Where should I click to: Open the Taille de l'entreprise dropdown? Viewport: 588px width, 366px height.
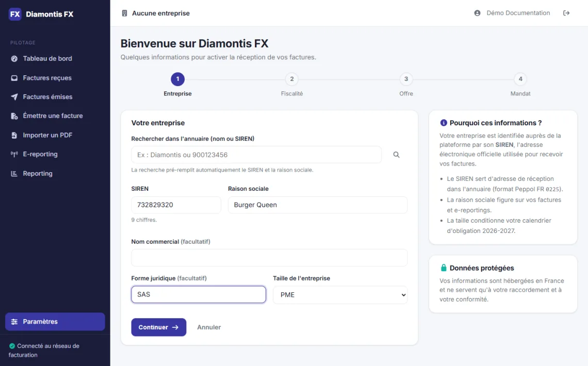(x=340, y=295)
